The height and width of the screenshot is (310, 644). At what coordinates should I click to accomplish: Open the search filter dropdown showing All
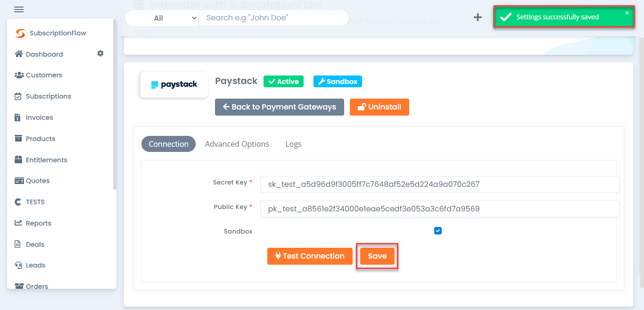point(162,17)
